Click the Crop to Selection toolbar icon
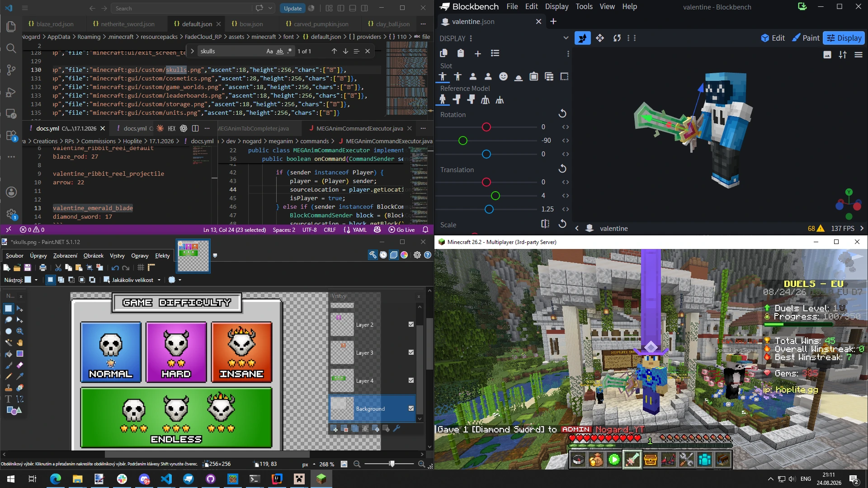This screenshot has height=488, width=868. pyautogui.click(x=89, y=268)
